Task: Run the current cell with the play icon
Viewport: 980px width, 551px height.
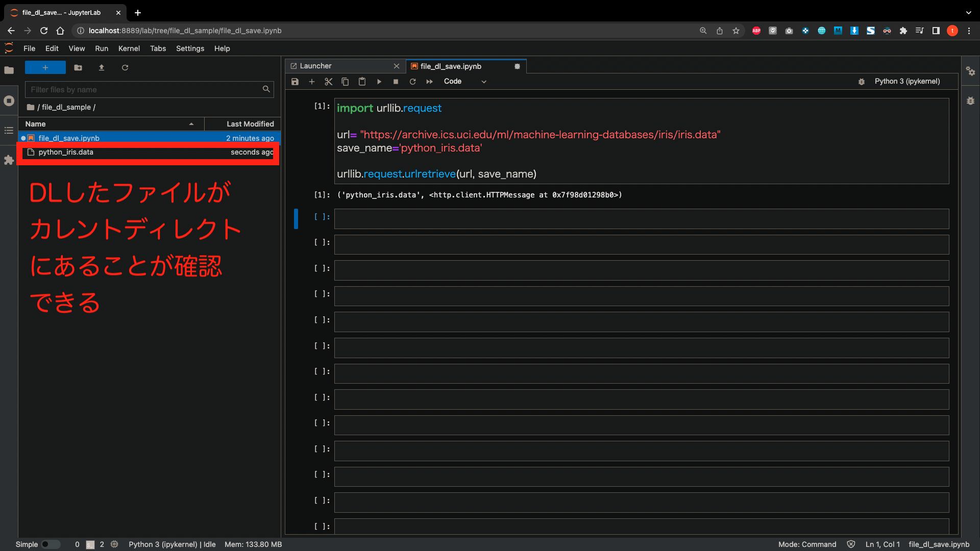Action: (x=379, y=82)
